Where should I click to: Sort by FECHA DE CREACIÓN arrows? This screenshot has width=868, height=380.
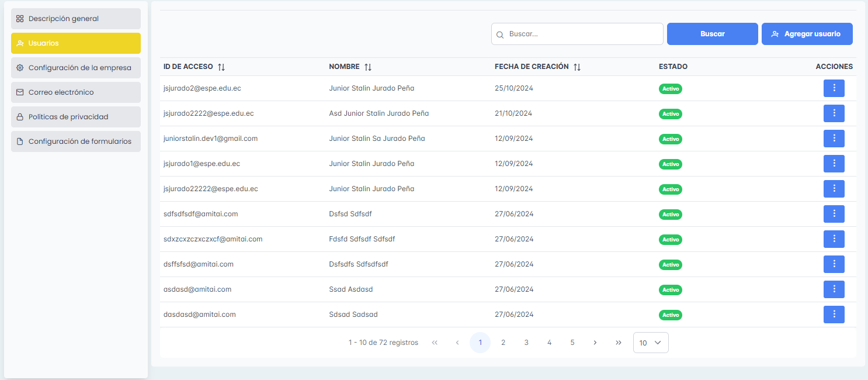pyautogui.click(x=577, y=67)
